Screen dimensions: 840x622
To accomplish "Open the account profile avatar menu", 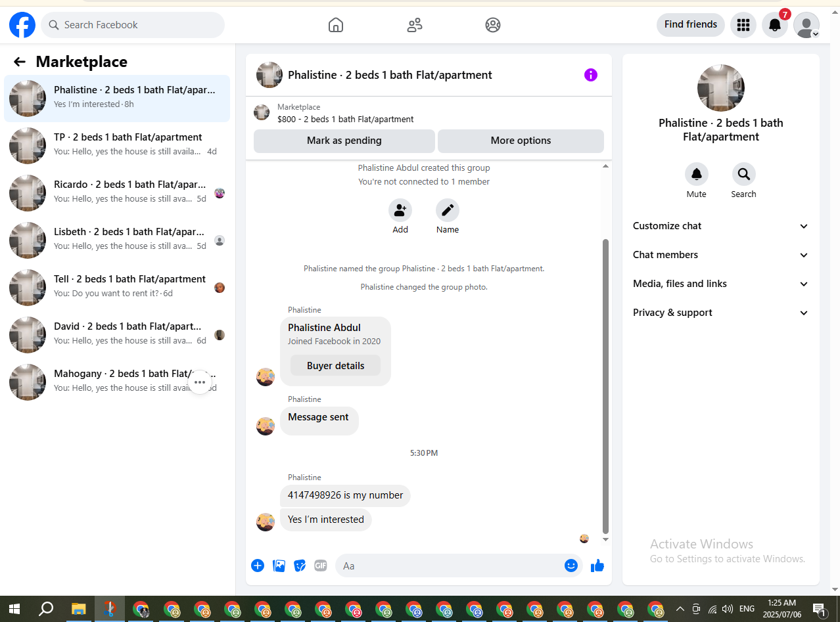I will coord(806,25).
